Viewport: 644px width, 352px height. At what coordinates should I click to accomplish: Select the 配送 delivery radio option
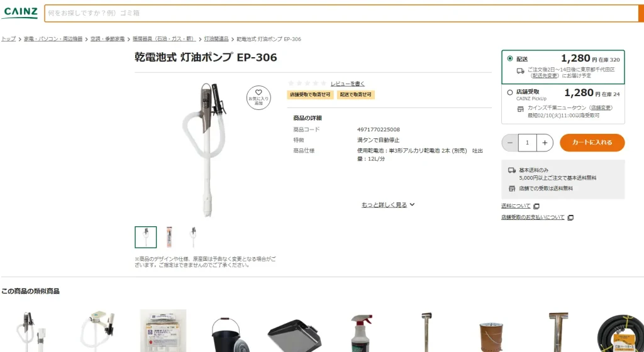point(510,58)
